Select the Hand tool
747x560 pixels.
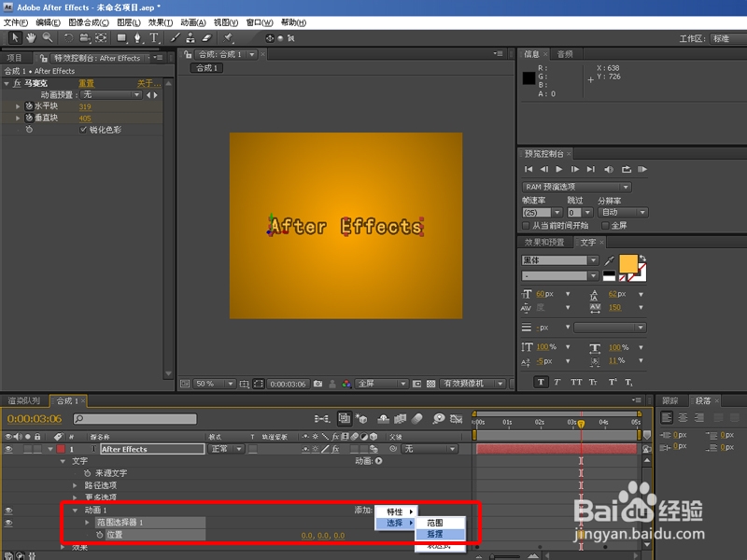coord(31,37)
